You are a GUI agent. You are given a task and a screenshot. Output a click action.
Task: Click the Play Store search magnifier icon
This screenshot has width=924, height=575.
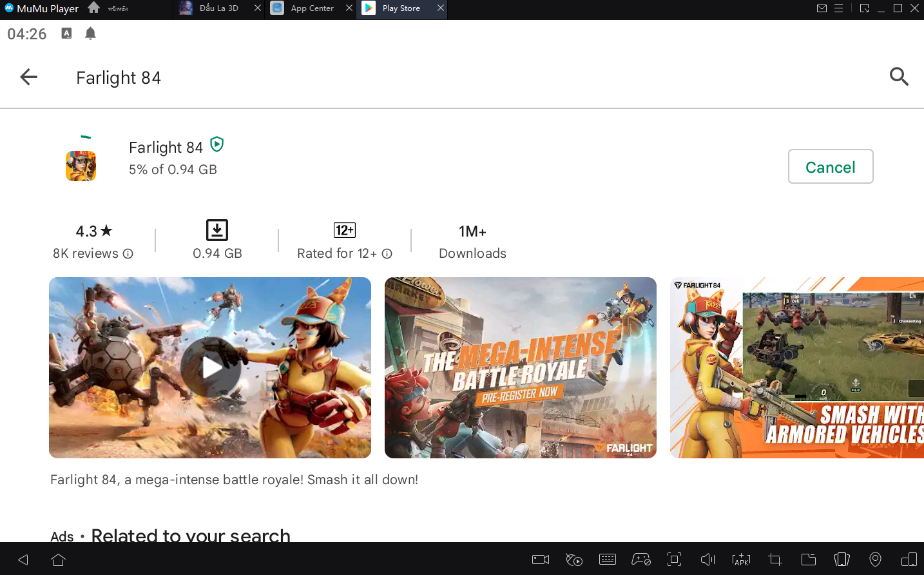[x=898, y=77]
